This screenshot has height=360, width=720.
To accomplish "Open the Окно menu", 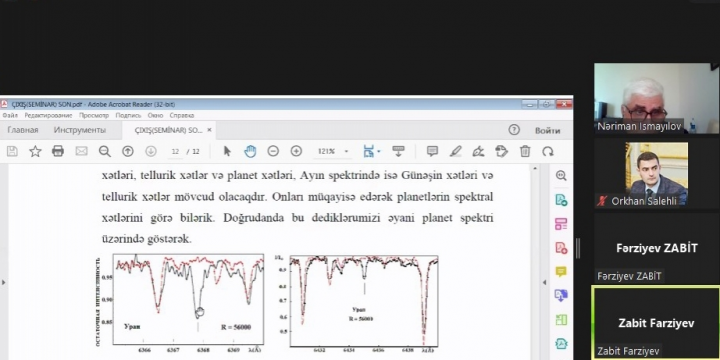I will pyautogui.click(x=155, y=115).
